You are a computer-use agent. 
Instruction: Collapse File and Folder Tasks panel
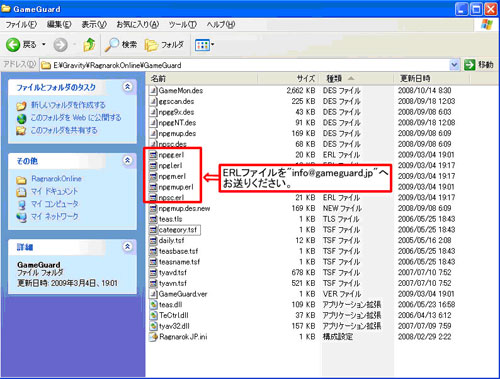(x=127, y=87)
